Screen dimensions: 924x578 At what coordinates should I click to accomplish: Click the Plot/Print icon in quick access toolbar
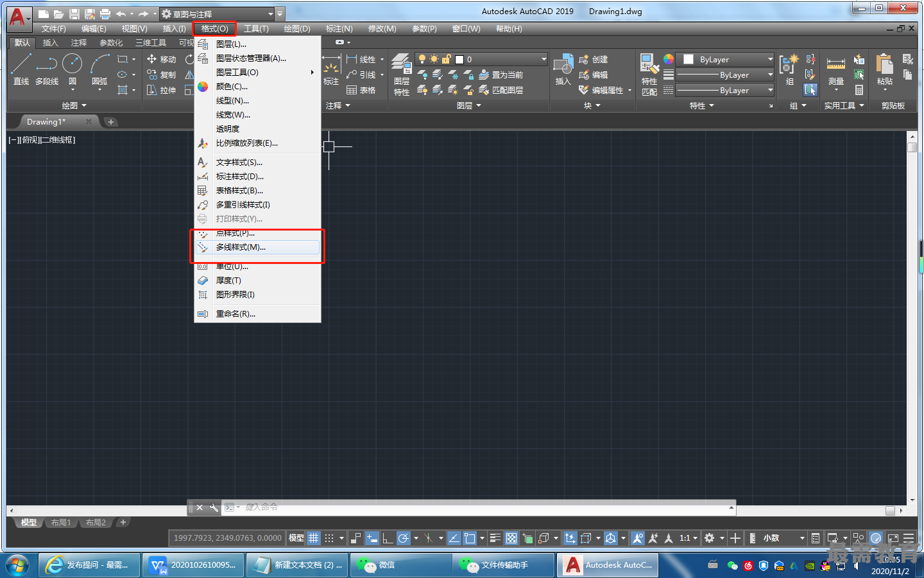coord(105,13)
